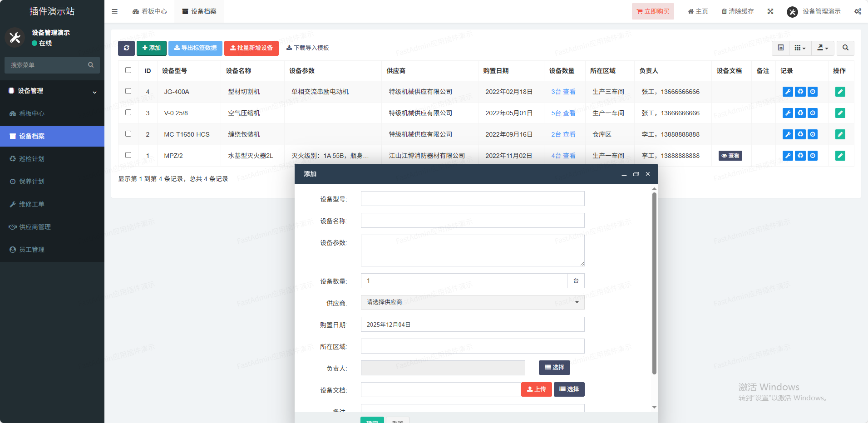Click the green edit pencil for MPZ/2 row
868x423 pixels.
[840, 156]
